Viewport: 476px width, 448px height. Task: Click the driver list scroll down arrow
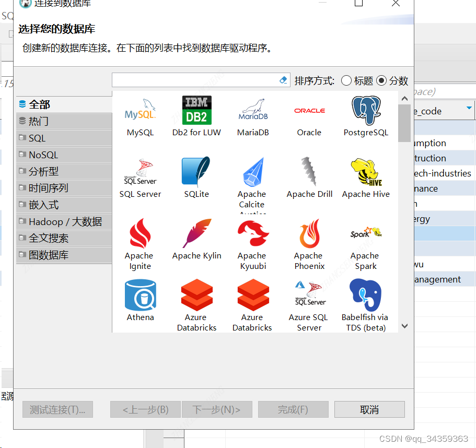click(x=404, y=326)
